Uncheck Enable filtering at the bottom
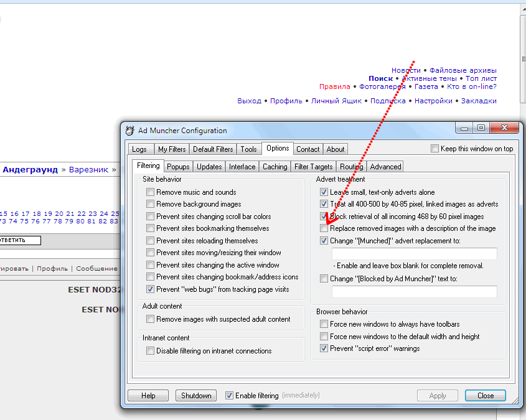 (229, 396)
